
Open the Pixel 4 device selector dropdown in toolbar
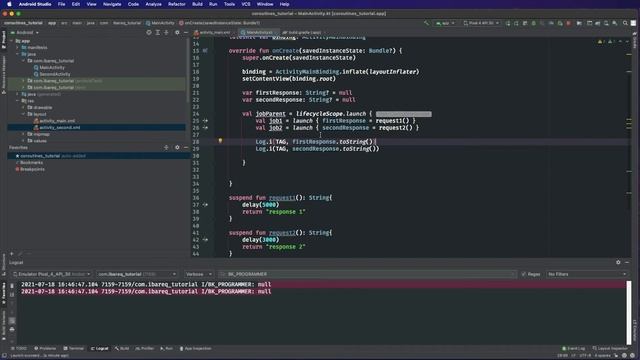coord(481,23)
